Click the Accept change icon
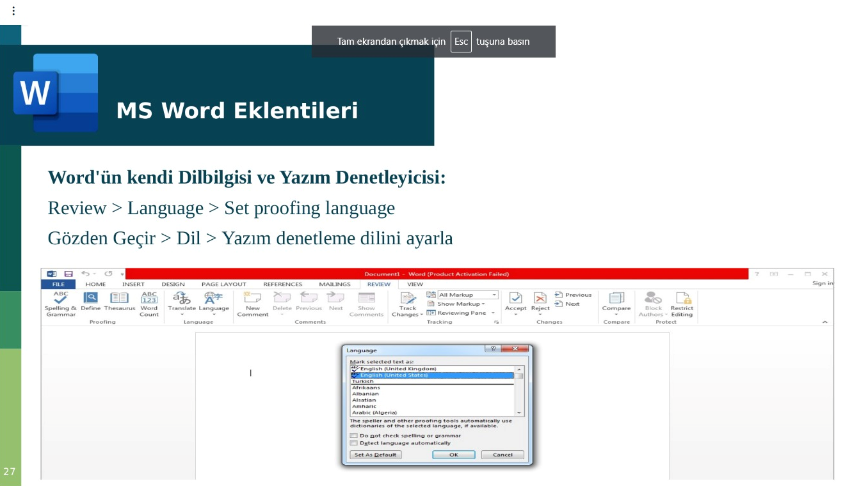Viewport: 868px width, 486px height. tap(515, 302)
